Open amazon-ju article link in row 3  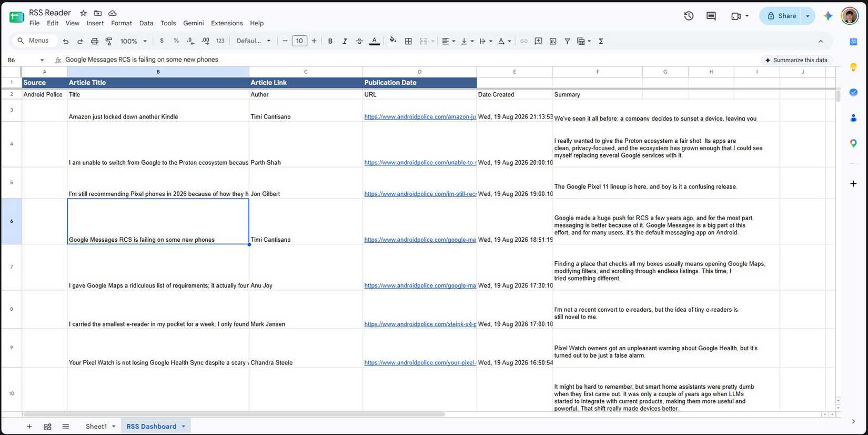click(420, 117)
